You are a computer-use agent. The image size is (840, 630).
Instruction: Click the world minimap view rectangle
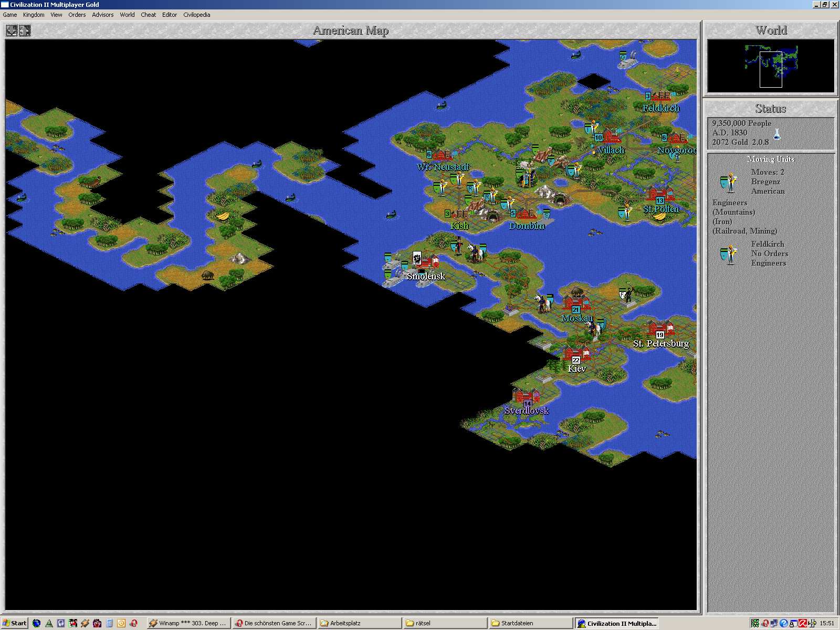tap(771, 69)
